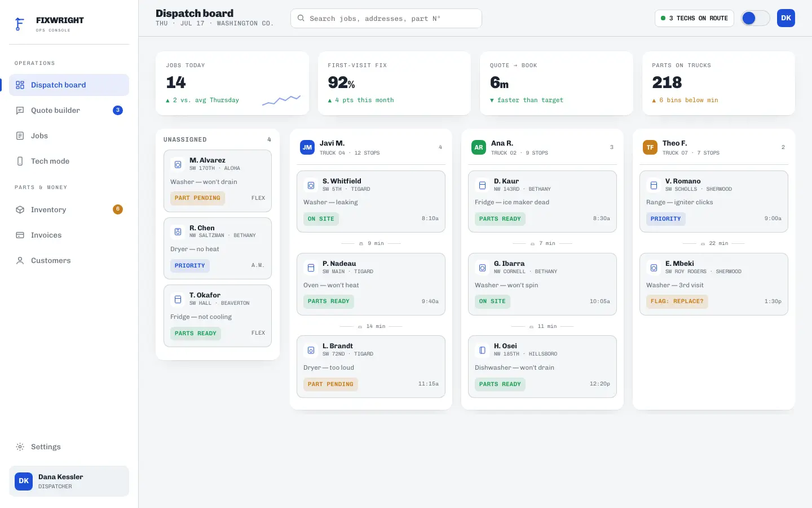Click On Site tag on G. Ibarra card
The width and height of the screenshot is (812, 508).
click(492, 301)
